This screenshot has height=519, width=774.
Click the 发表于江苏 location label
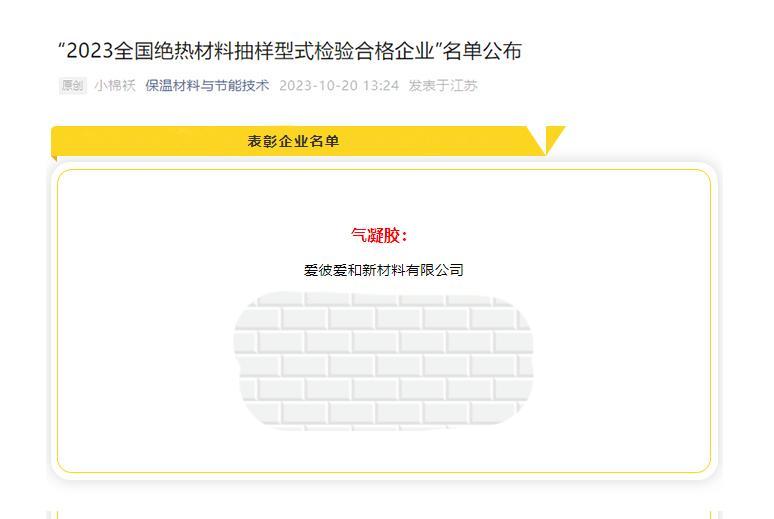(x=443, y=85)
